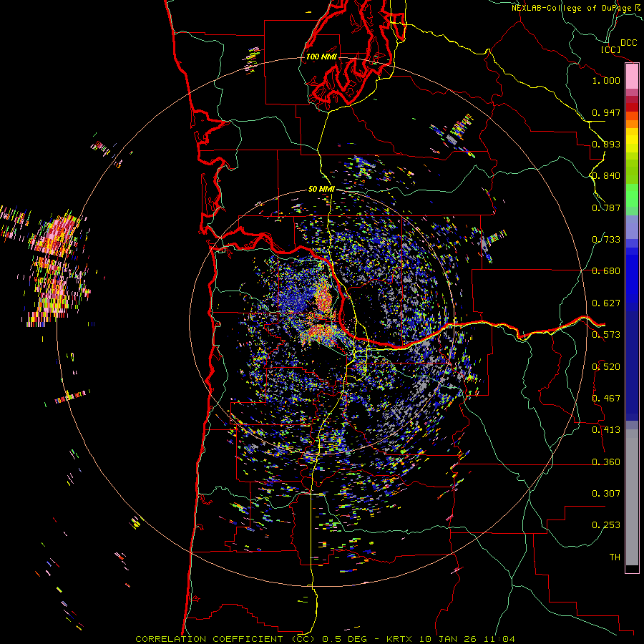
Task: Select the 0.467 scale value
Action: click(606, 399)
